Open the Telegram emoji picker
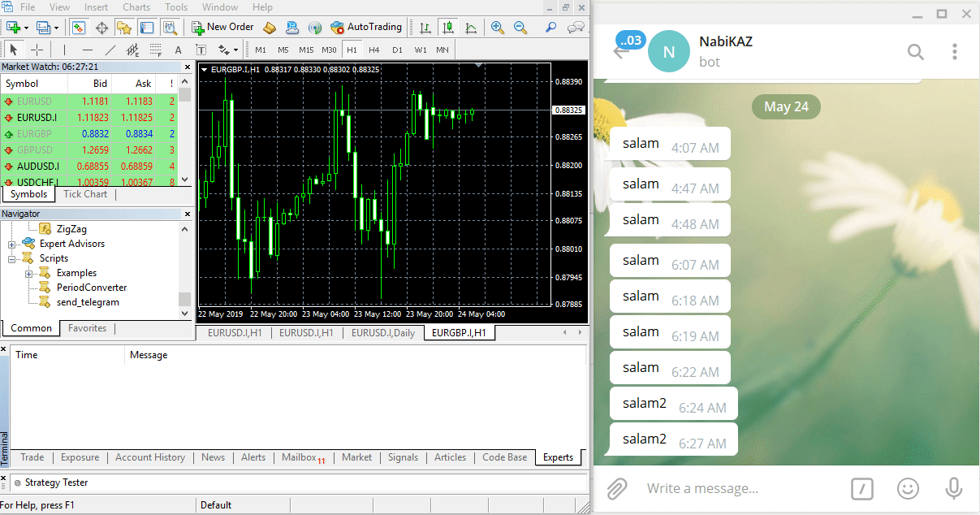The image size is (980, 515). point(908,489)
